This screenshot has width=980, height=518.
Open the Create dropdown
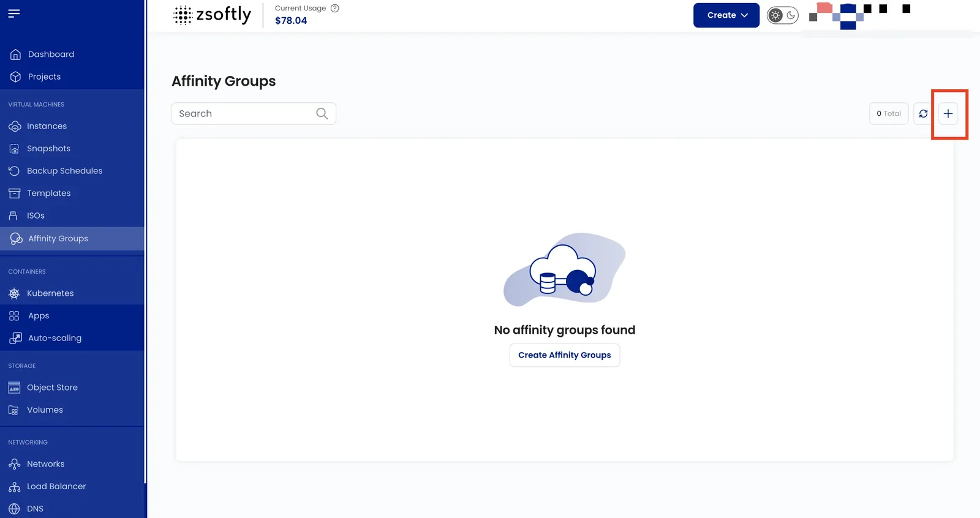click(726, 15)
